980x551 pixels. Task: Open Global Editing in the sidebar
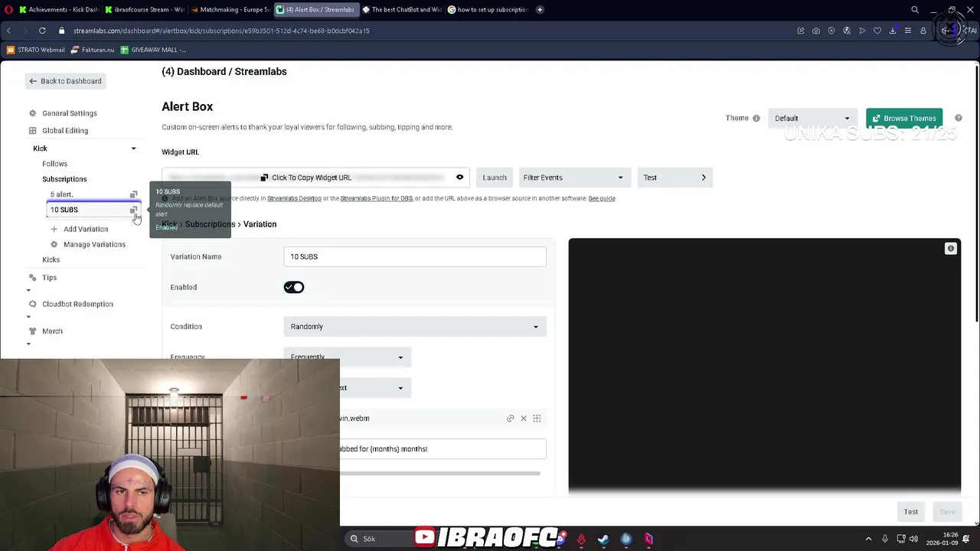point(65,131)
